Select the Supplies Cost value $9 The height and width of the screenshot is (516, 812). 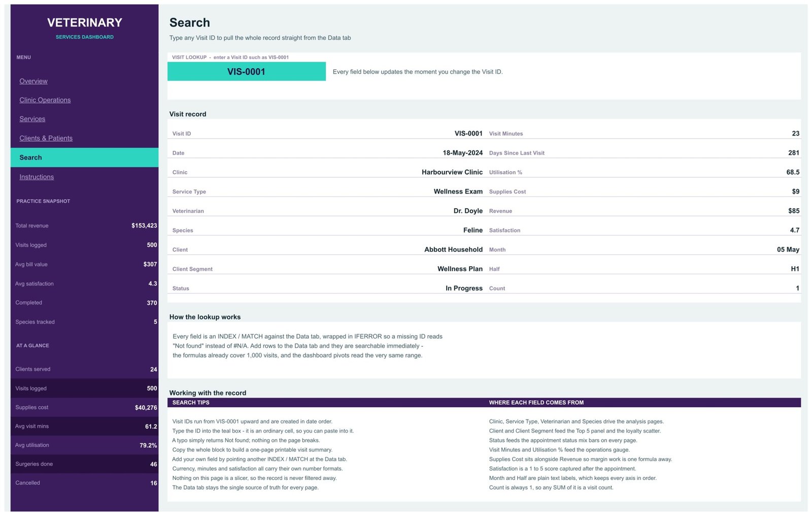point(796,191)
